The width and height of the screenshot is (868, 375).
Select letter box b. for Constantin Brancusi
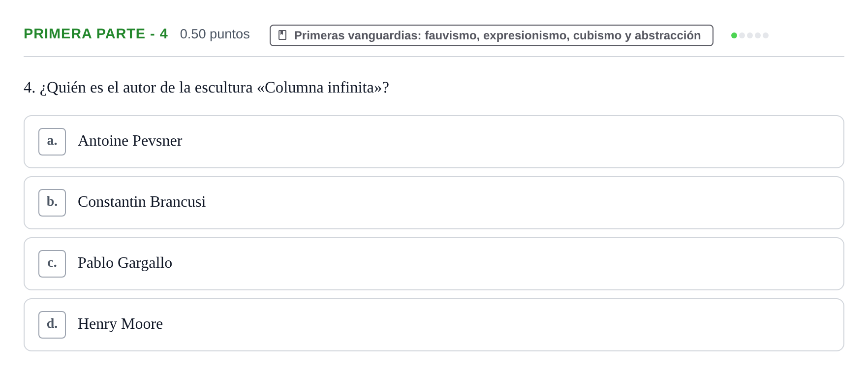(x=52, y=203)
